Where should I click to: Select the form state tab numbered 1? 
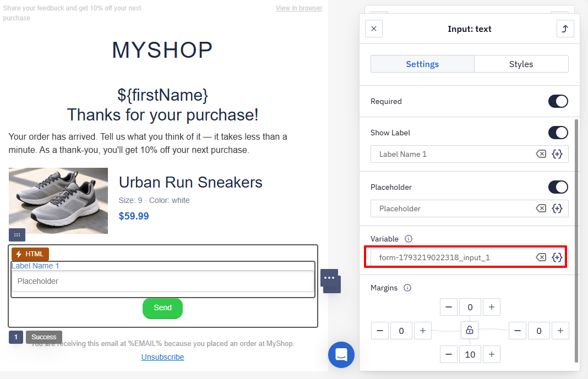point(16,337)
